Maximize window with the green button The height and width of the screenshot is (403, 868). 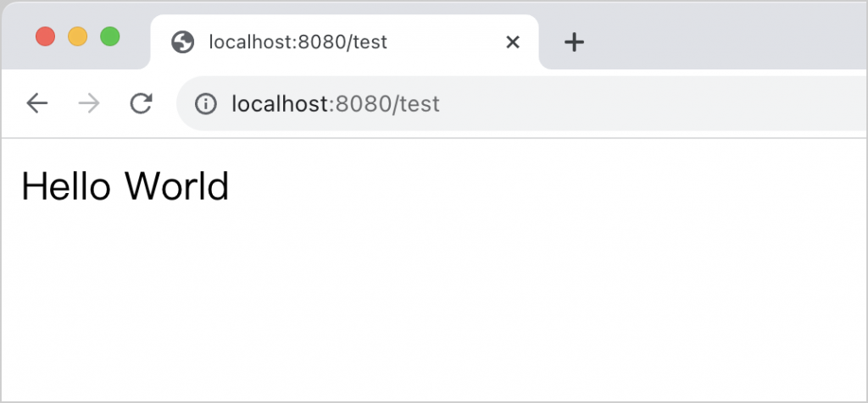(110, 36)
